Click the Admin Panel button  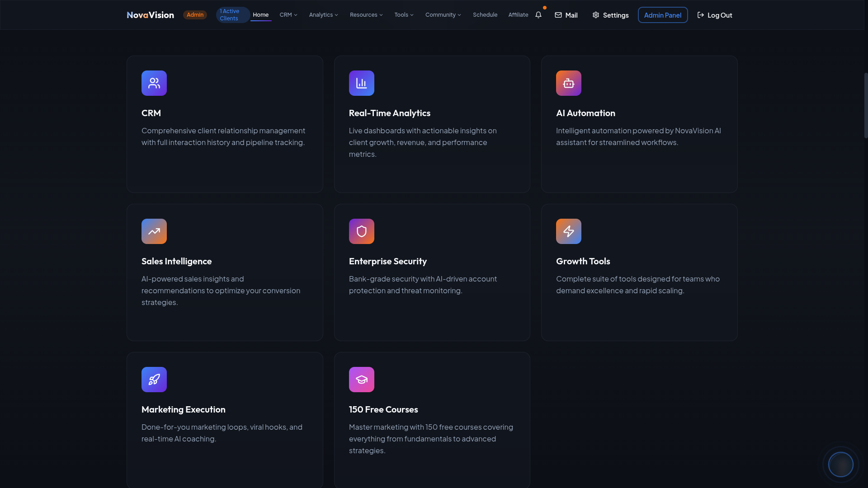(x=662, y=15)
